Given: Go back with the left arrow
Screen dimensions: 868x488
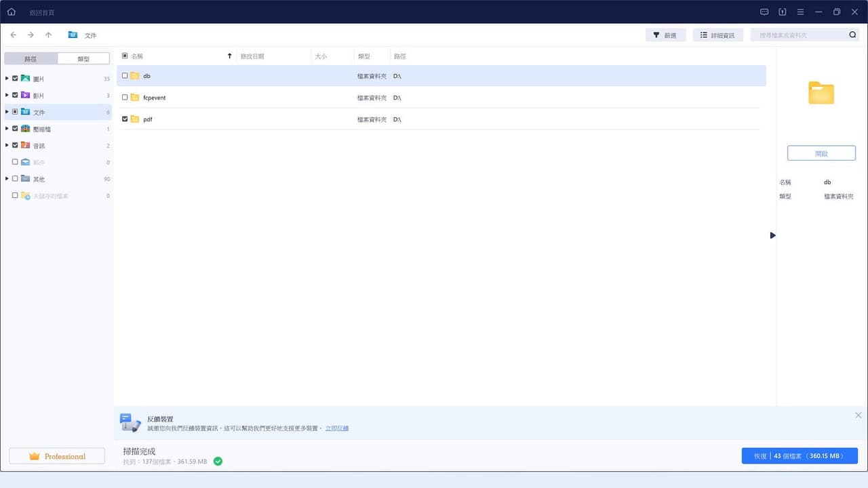Looking at the screenshot, I should tap(13, 35).
